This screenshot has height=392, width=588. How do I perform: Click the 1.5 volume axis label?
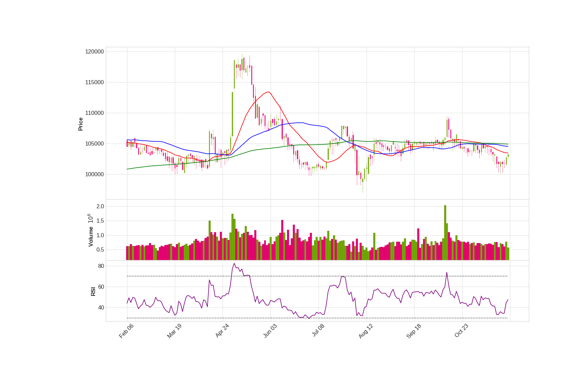click(x=100, y=221)
